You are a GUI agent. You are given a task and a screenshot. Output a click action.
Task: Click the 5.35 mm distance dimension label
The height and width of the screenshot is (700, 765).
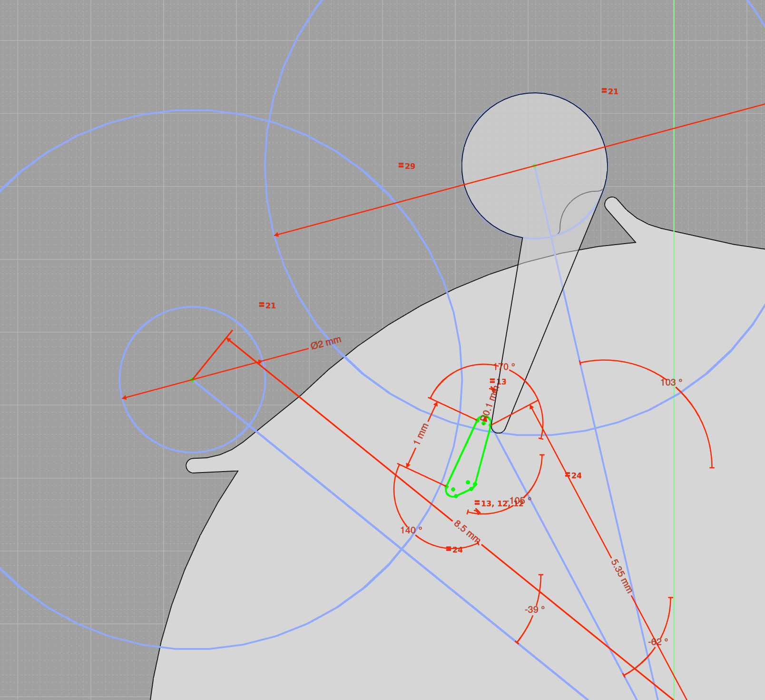point(621,576)
